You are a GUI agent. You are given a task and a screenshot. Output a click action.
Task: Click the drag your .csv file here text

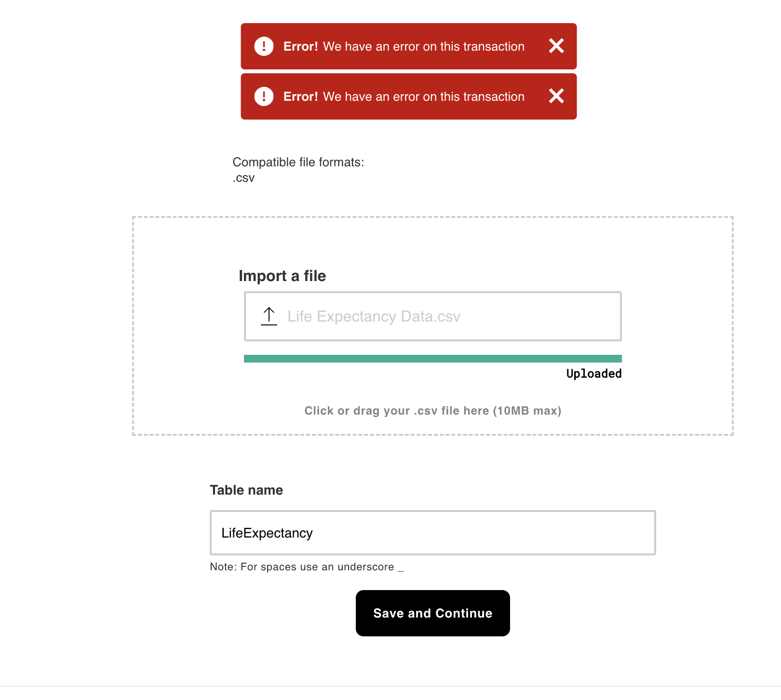(x=432, y=410)
